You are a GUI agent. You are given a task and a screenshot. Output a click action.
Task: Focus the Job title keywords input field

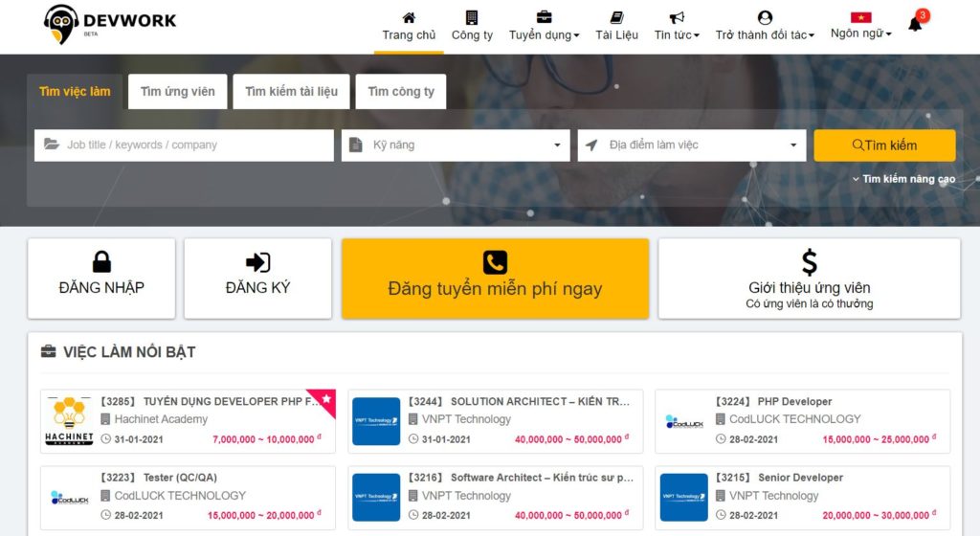pyautogui.click(x=184, y=145)
